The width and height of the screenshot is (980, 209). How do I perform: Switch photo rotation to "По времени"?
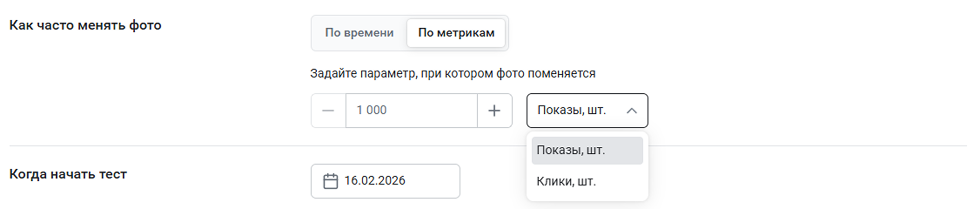pos(359,33)
